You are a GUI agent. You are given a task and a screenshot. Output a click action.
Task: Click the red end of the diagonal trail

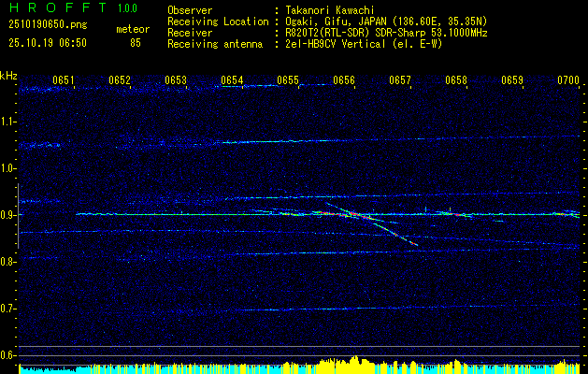tap(414, 244)
